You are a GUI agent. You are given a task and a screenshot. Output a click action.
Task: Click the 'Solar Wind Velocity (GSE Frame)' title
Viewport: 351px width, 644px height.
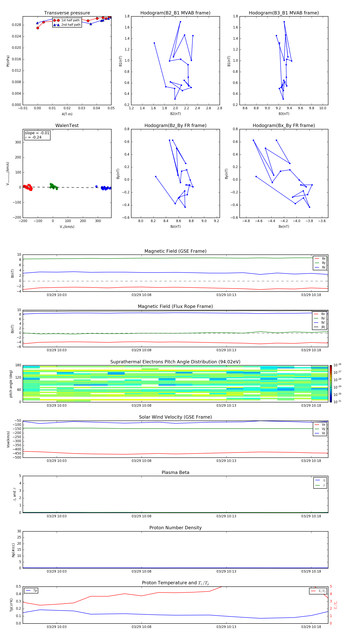pos(175,417)
